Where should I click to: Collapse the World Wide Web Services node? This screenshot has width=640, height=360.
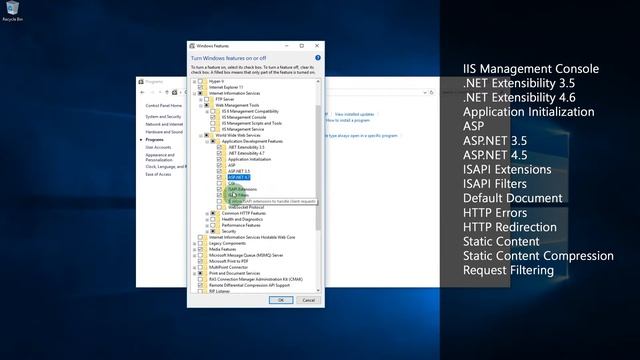pyautogui.click(x=200, y=136)
